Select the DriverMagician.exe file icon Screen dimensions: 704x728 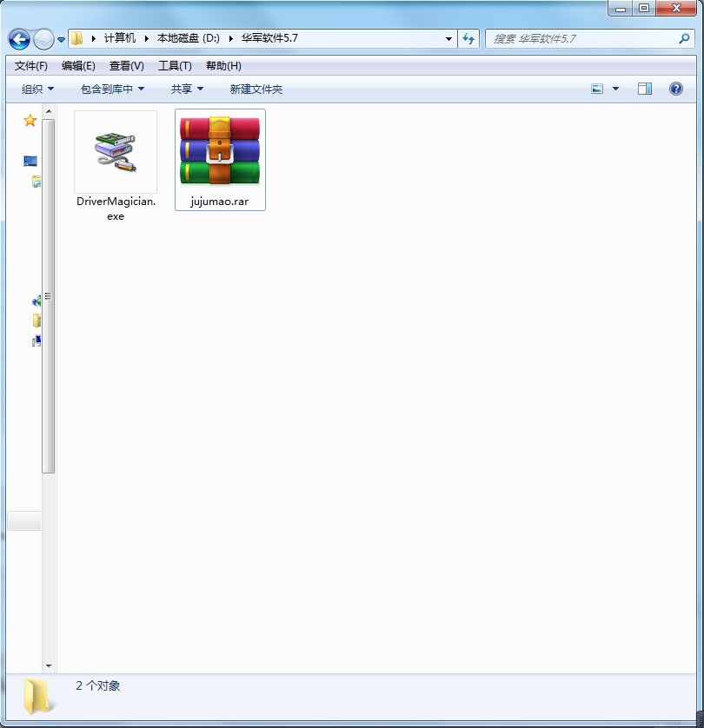click(x=116, y=152)
